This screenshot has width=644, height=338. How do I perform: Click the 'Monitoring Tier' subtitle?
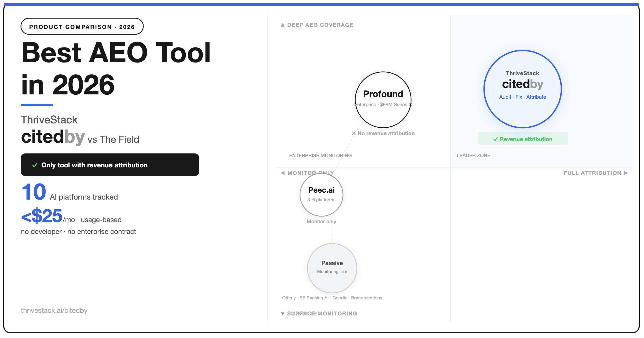click(332, 272)
